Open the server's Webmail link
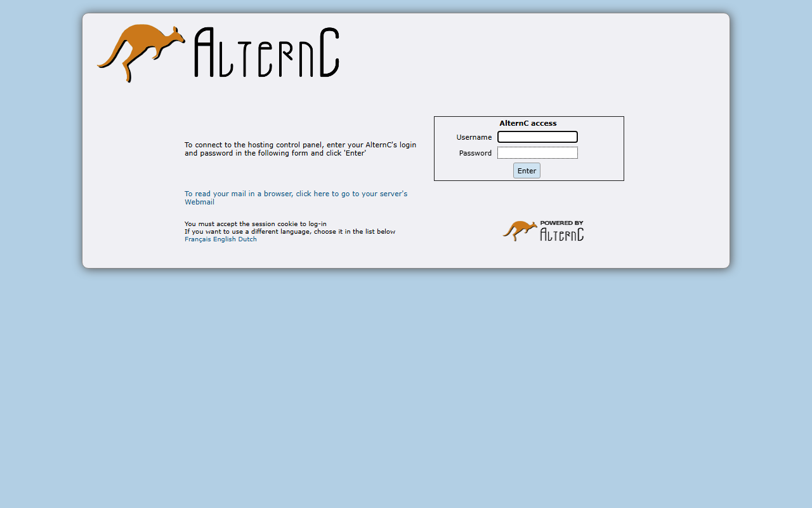The height and width of the screenshot is (508, 812). pyautogui.click(x=296, y=197)
